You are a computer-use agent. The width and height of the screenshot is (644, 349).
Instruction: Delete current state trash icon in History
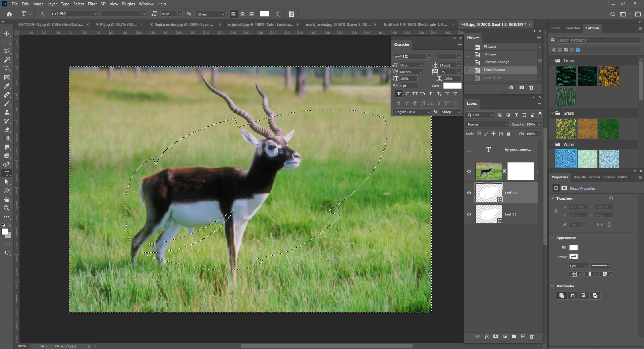click(531, 88)
